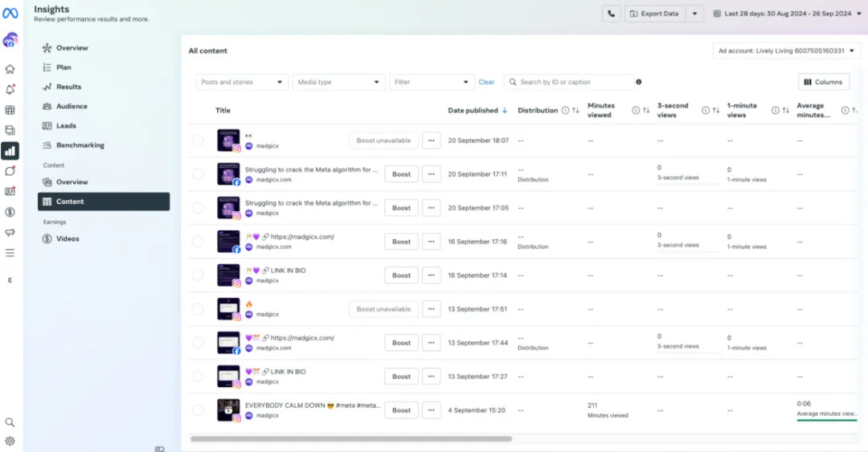Screen dimensions: 868x452
Task: Click the Minutes viewed info icon
Action: pos(636,110)
